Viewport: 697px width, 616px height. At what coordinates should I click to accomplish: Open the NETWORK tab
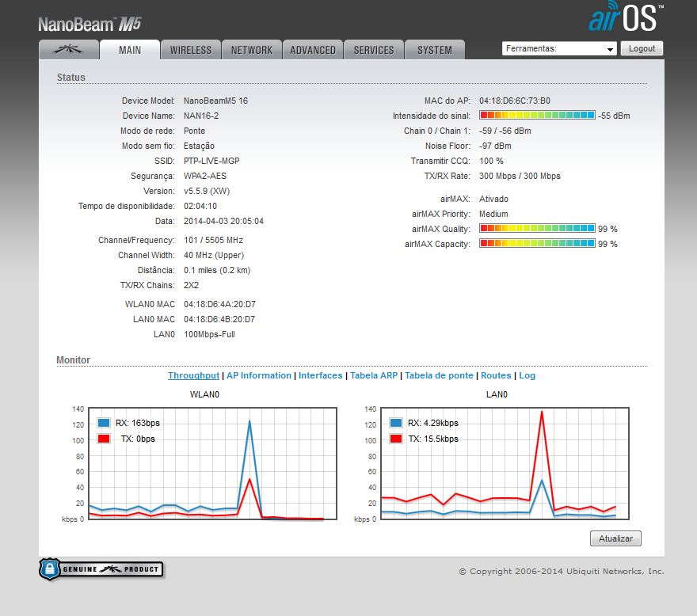tap(252, 50)
